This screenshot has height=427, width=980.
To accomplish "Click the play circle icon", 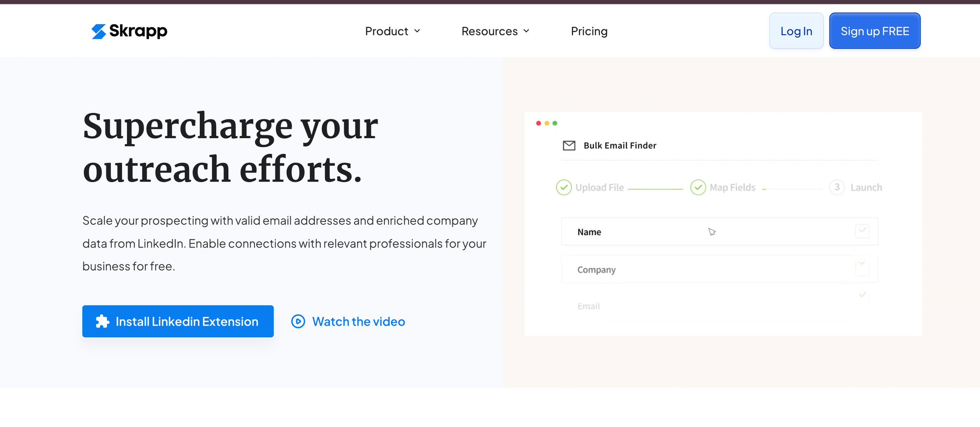I will [298, 322].
